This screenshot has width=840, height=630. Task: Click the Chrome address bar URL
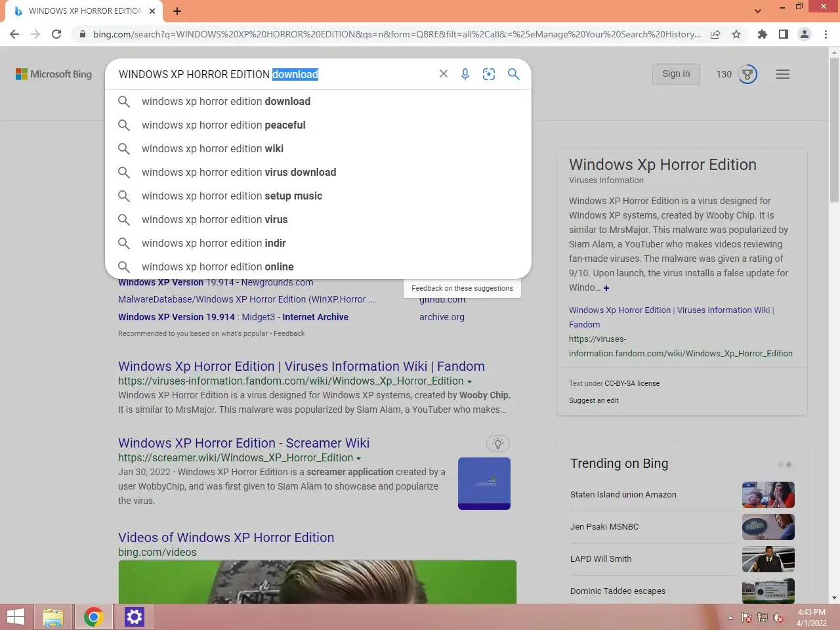(x=396, y=34)
